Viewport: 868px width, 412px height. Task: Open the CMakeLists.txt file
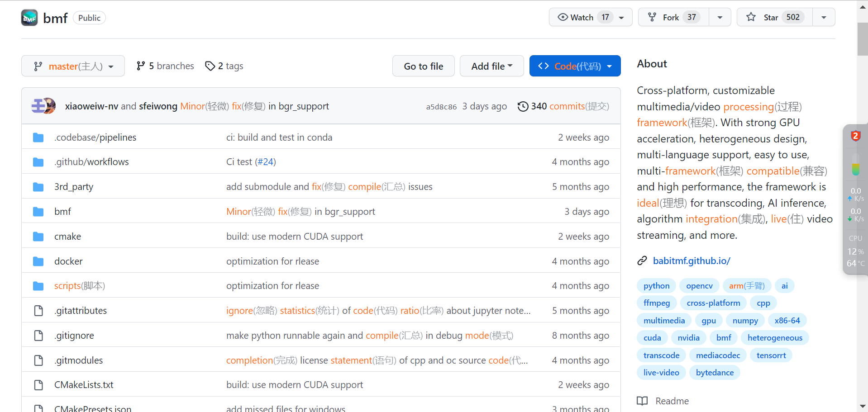[x=84, y=385]
